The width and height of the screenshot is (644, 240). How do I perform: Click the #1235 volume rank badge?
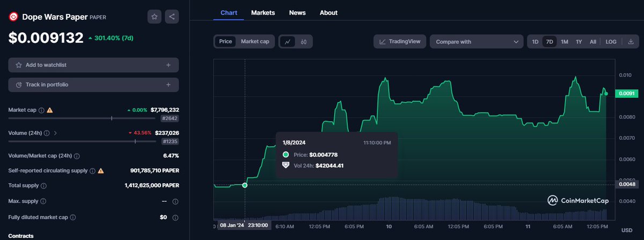[x=170, y=141]
